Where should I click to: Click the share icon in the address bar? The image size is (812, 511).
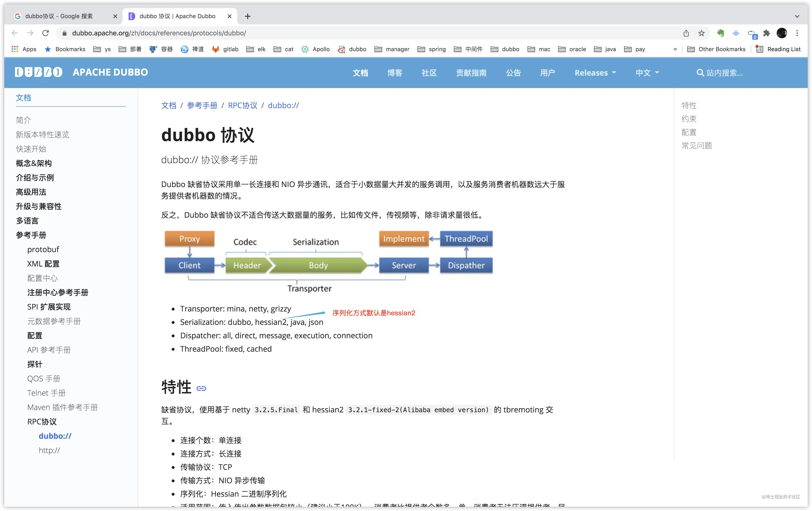coord(686,33)
